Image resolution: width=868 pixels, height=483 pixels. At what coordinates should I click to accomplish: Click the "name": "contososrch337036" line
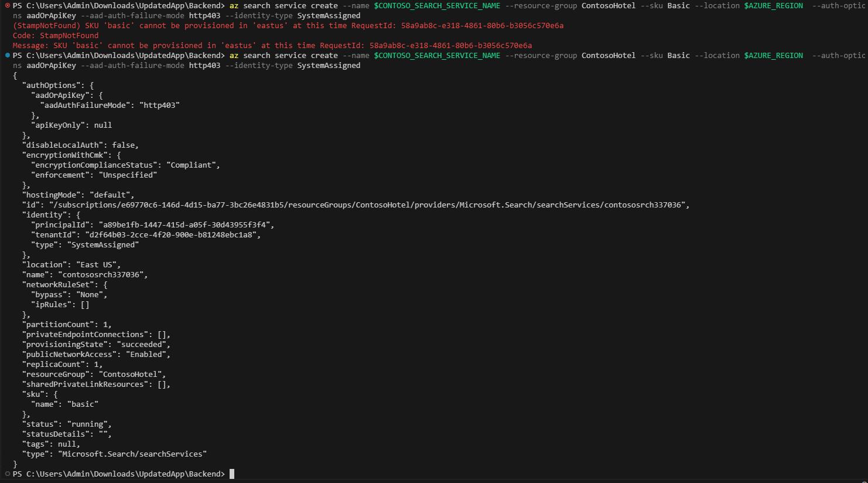point(85,275)
